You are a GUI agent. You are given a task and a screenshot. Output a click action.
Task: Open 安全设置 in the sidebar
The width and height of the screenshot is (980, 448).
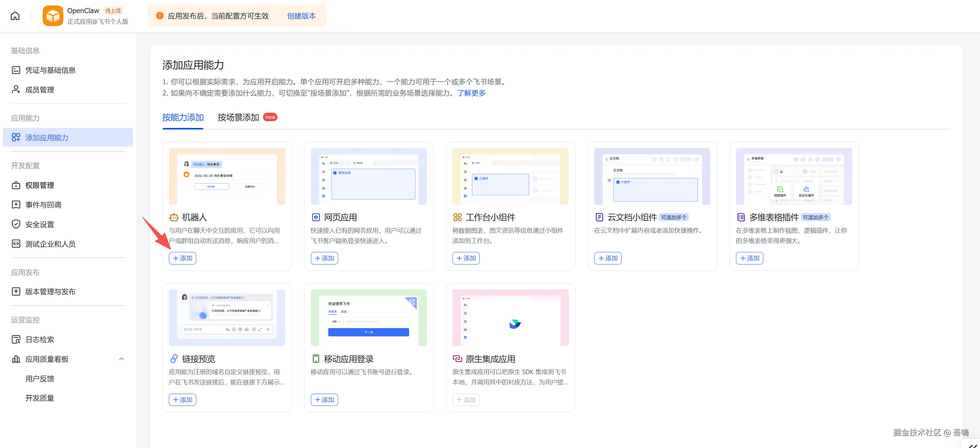[x=39, y=225]
